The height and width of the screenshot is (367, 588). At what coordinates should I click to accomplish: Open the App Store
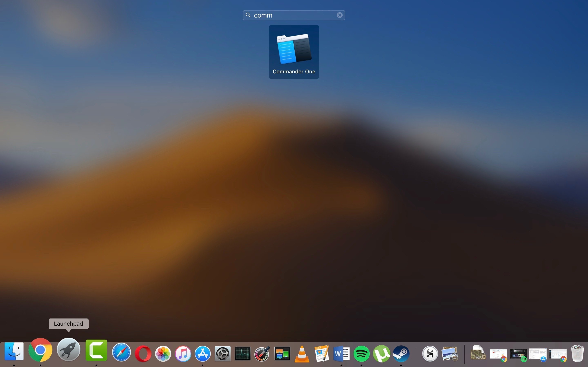203,353
